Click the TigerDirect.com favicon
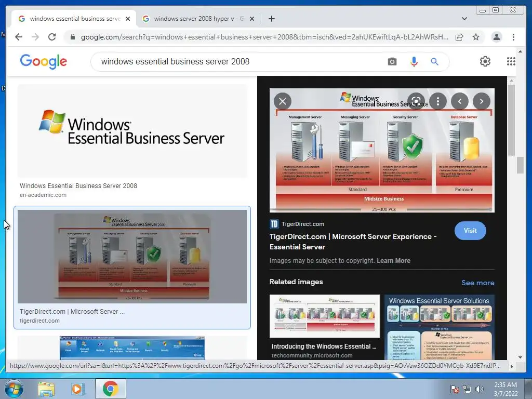532x399 pixels. 274,224
